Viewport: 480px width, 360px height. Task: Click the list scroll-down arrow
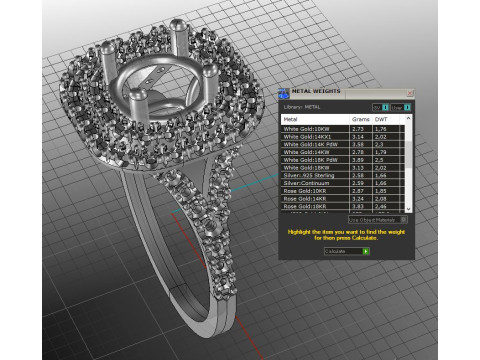(x=408, y=209)
